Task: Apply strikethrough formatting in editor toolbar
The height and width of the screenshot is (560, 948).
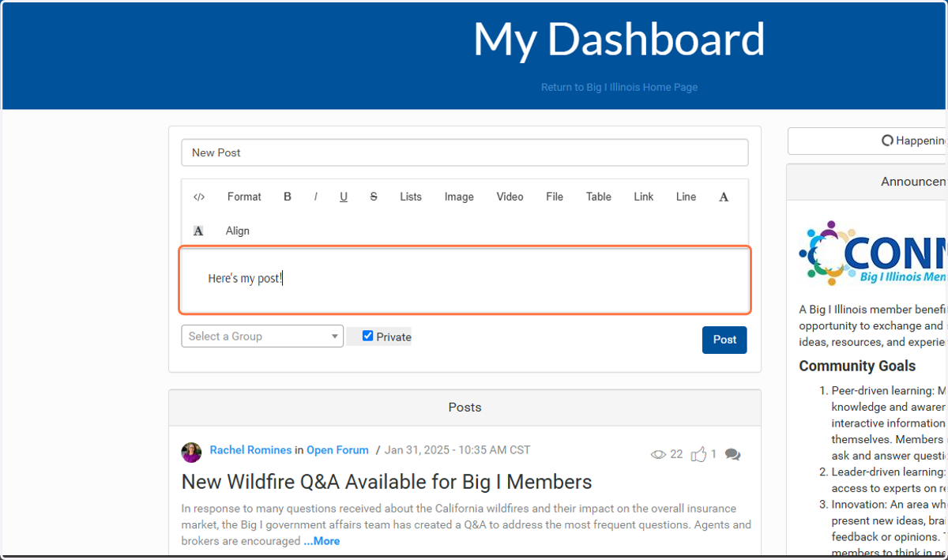Action: click(x=374, y=197)
